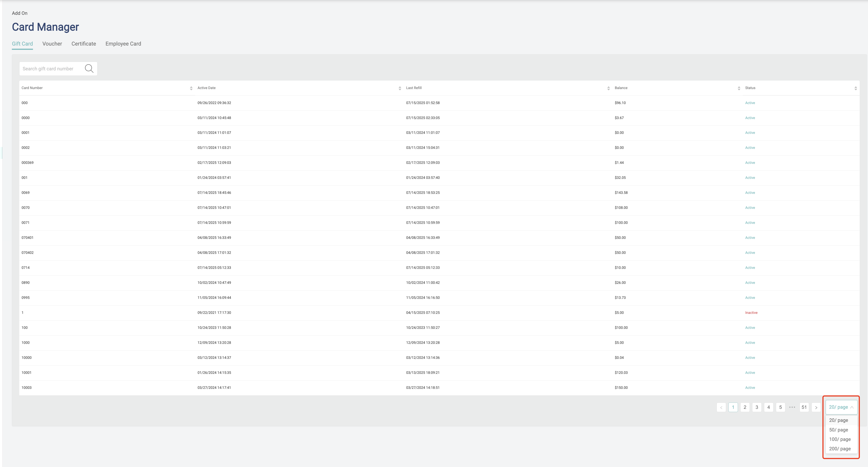The width and height of the screenshot is (868, 467).
Task: Select card number 10001
Action: click(27, 372)
